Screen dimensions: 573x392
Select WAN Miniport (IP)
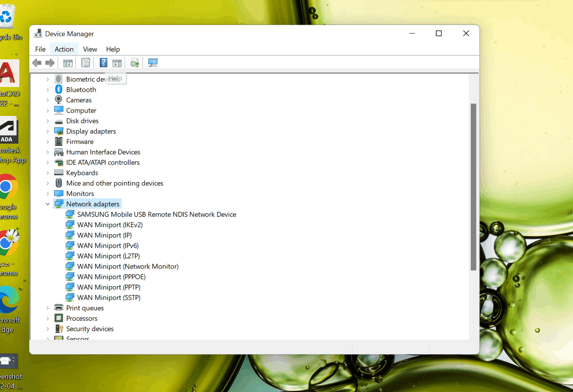tap(104, 235)
